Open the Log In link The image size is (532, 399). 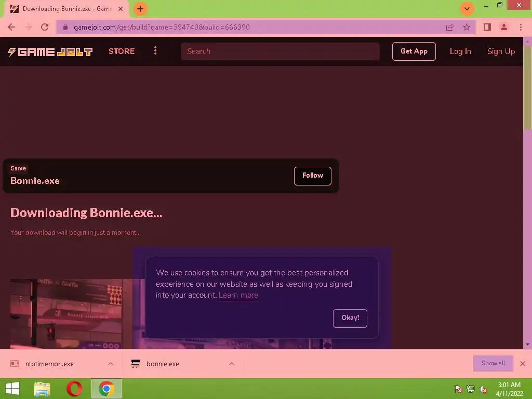pyautogui.click(x=460, y=51)
